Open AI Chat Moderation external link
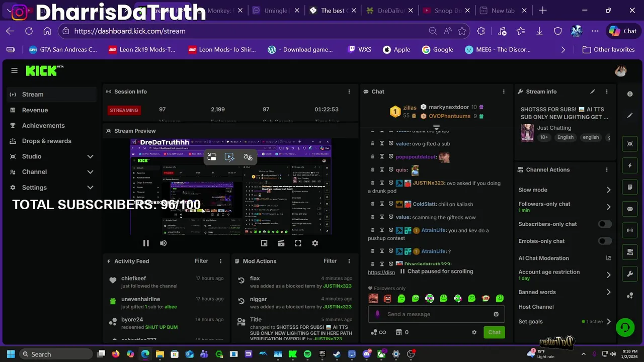This screenshot has width=644, height=362. pyautogui.click(x=608, y=258)
